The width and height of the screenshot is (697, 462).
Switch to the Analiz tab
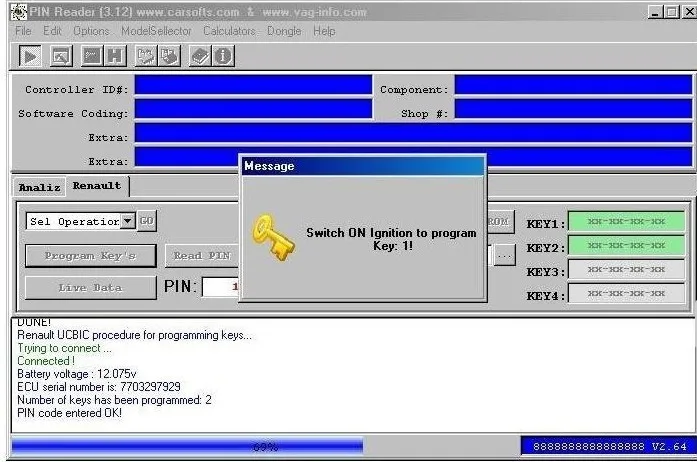pos(39,187)
